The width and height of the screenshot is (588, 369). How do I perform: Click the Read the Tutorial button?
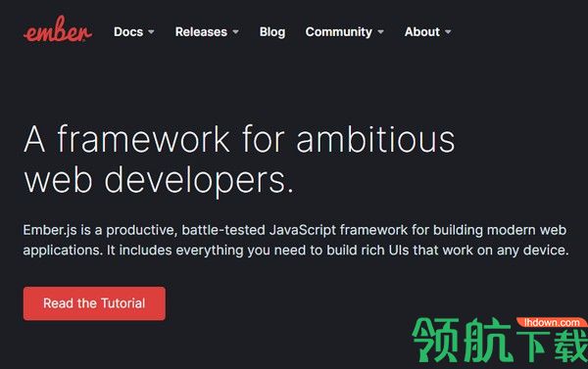pos(94,303)
